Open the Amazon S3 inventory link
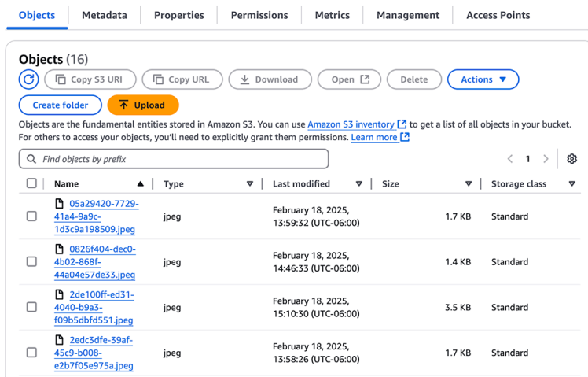The image size is (588, 377). click(351, 124)
